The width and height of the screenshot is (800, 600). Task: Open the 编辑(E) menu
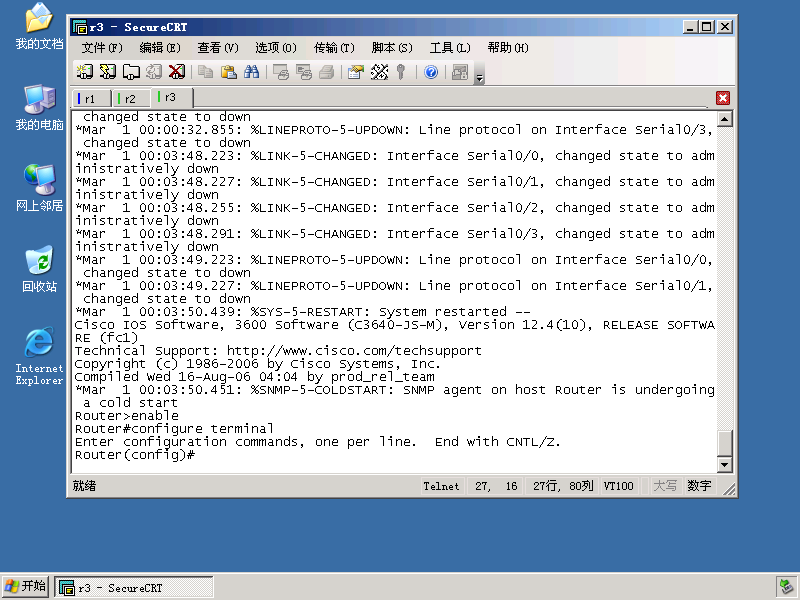[160, 48]
